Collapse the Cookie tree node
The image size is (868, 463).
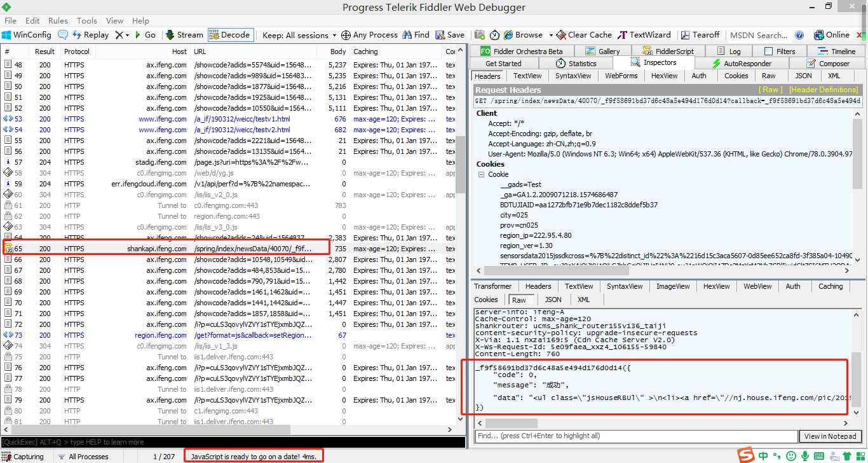(x=481, y=174)
